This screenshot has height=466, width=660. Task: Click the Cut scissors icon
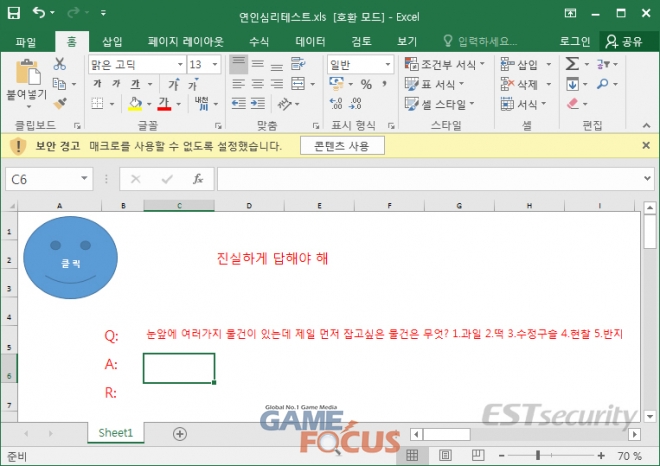click(59, 63)
